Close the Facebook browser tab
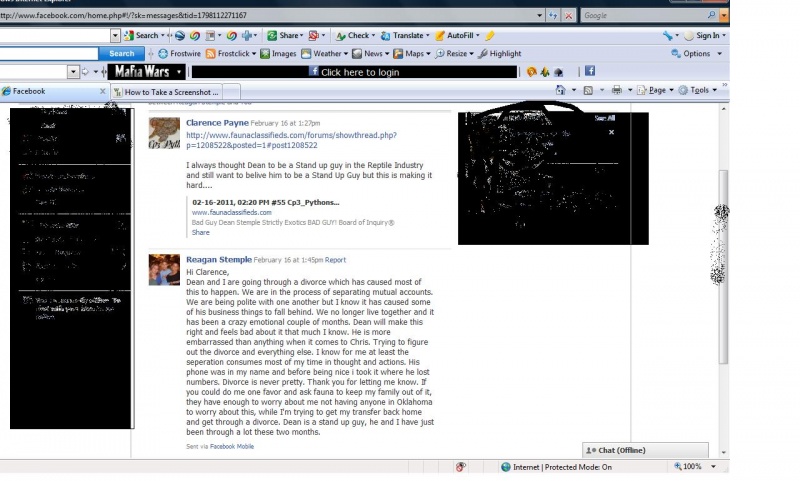Image resolution: width=800 pixels, height=481 pixels. point(102,91)
